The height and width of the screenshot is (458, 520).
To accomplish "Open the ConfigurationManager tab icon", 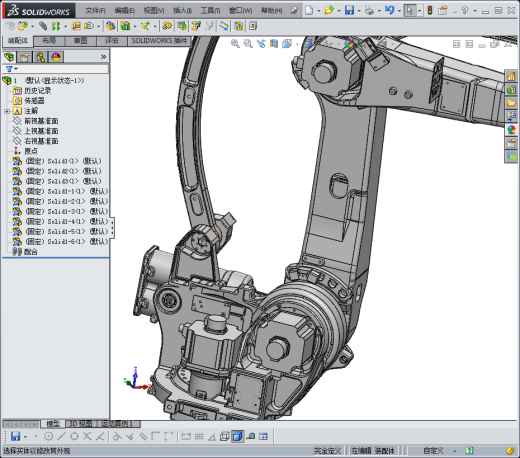I will tap(41, 57).
